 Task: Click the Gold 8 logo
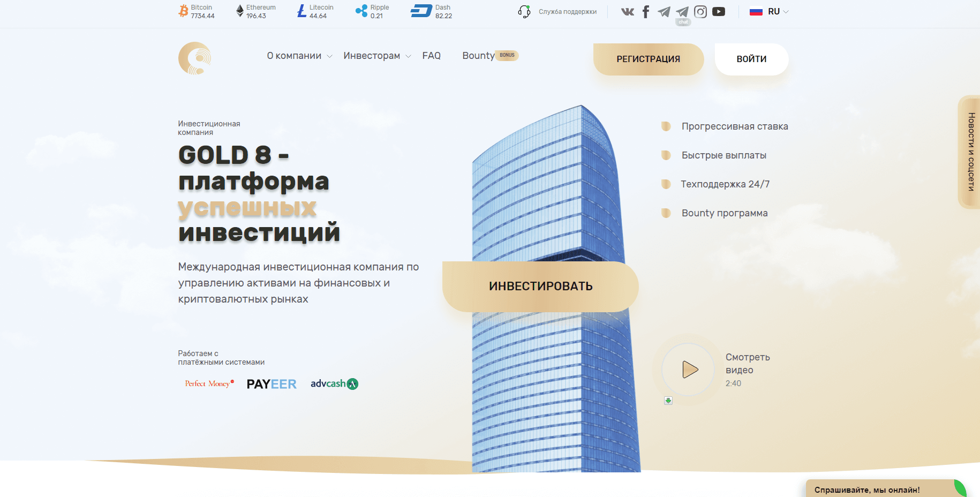point(194,58)
